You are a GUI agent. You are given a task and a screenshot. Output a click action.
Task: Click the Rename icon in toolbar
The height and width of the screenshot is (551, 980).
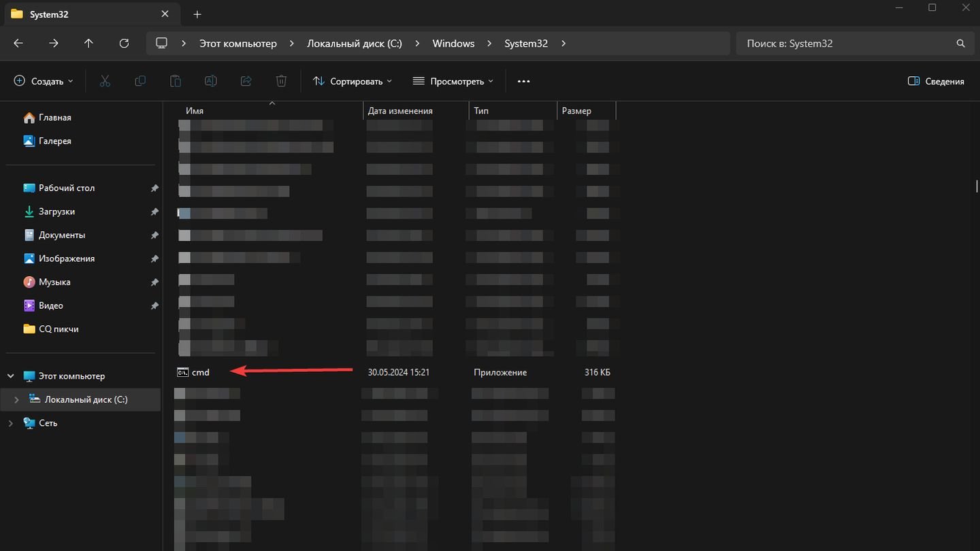211,81
